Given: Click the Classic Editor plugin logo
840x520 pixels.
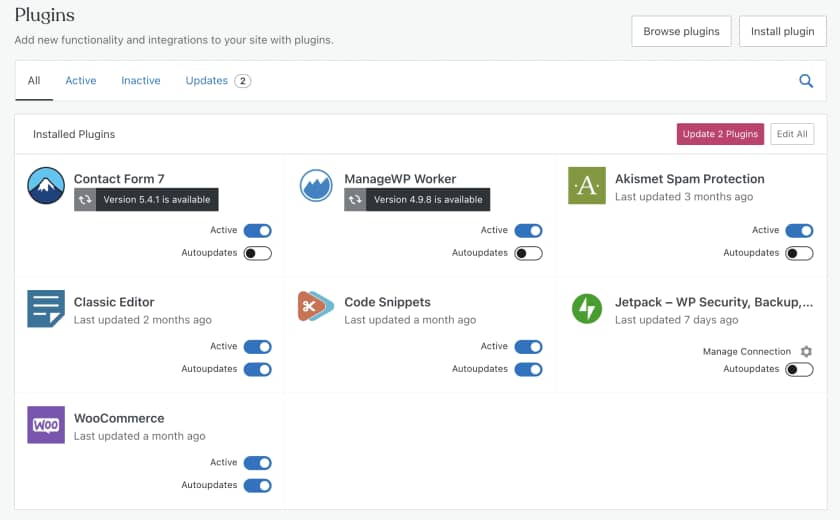Looking at the screenshot, I should (x=46, y=308).
